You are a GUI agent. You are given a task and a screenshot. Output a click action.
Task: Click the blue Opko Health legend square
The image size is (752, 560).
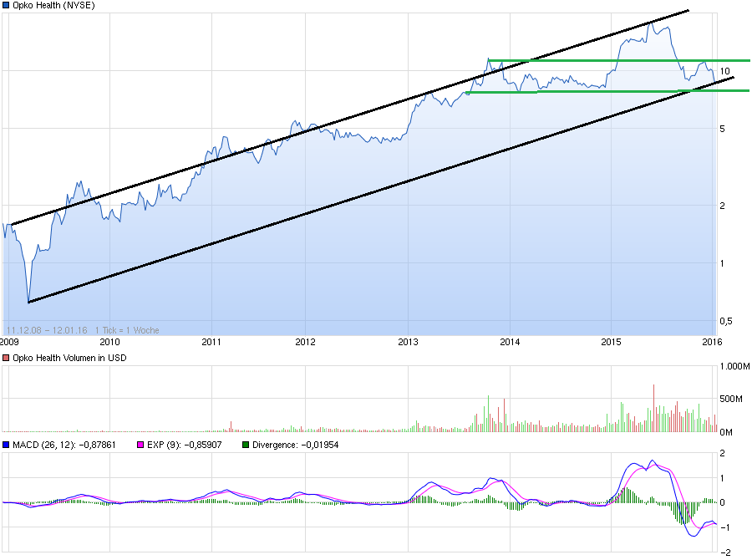click(7, 6)
